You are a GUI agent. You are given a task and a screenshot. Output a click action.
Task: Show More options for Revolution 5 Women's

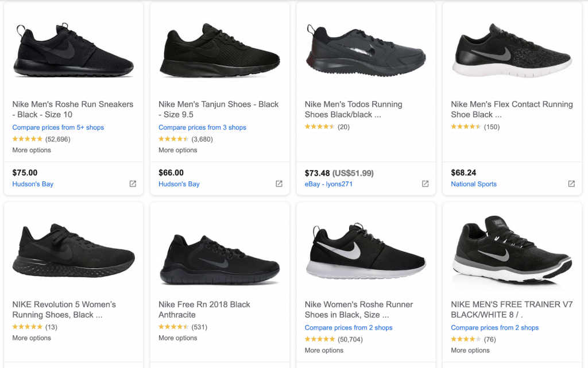32,338
